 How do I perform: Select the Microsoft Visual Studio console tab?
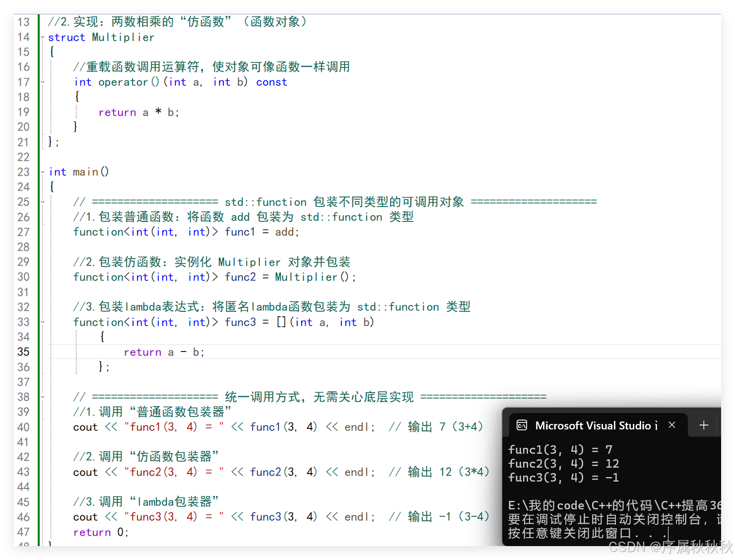click(596, 425)
